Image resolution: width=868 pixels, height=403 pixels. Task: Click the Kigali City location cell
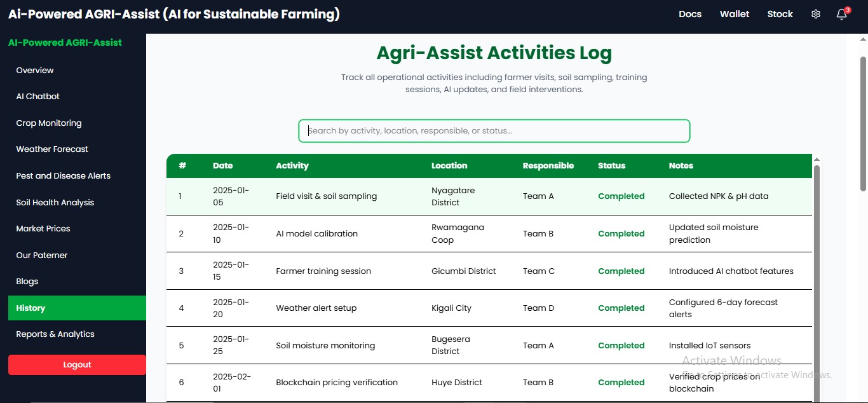point(452,308)
